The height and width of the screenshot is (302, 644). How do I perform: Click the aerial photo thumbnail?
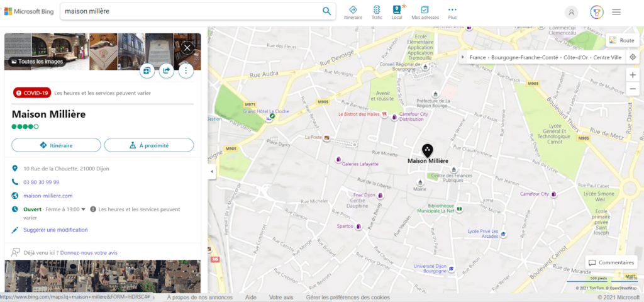pyautogui.click(x=103, y=276)
